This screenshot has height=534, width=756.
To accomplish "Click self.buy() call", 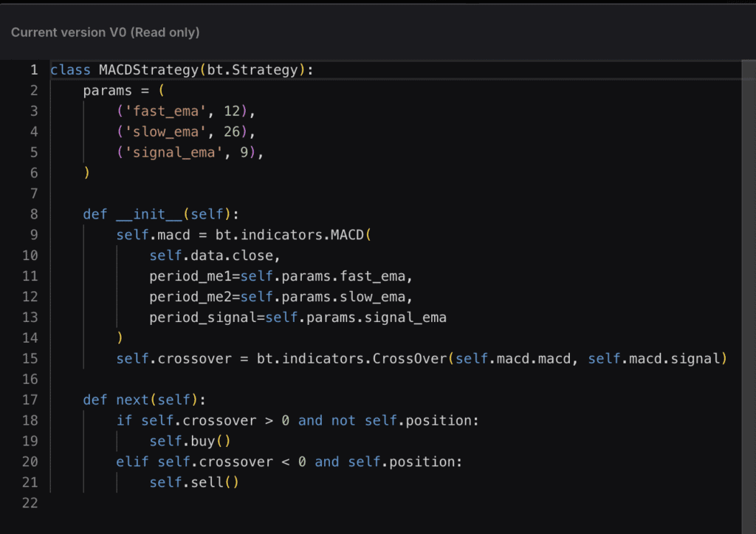I will pyautogui.click(x=190, y=442).
